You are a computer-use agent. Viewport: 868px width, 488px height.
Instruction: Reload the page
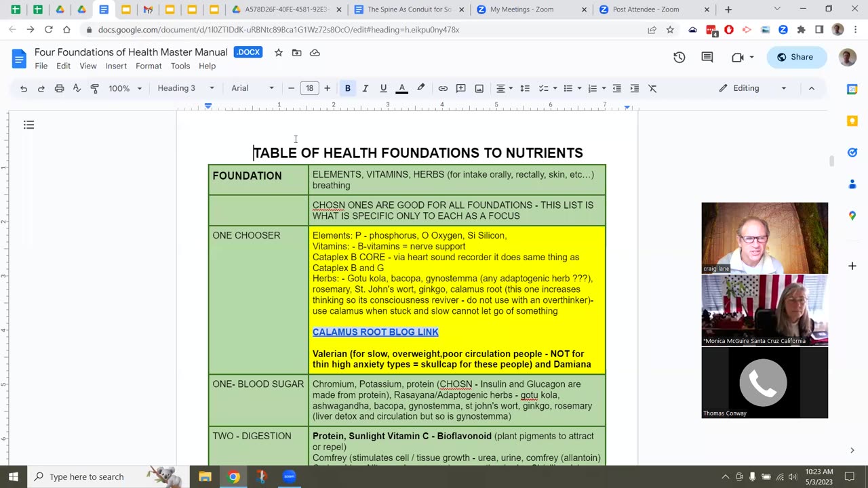[x=49, y=30]
